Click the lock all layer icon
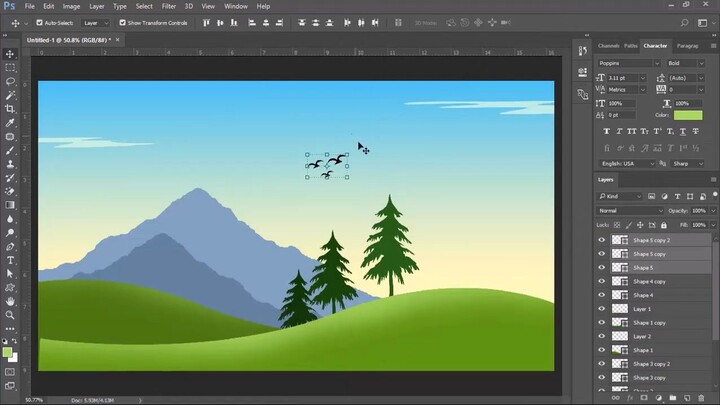This screenshot has height=405, width=720. 664,225
